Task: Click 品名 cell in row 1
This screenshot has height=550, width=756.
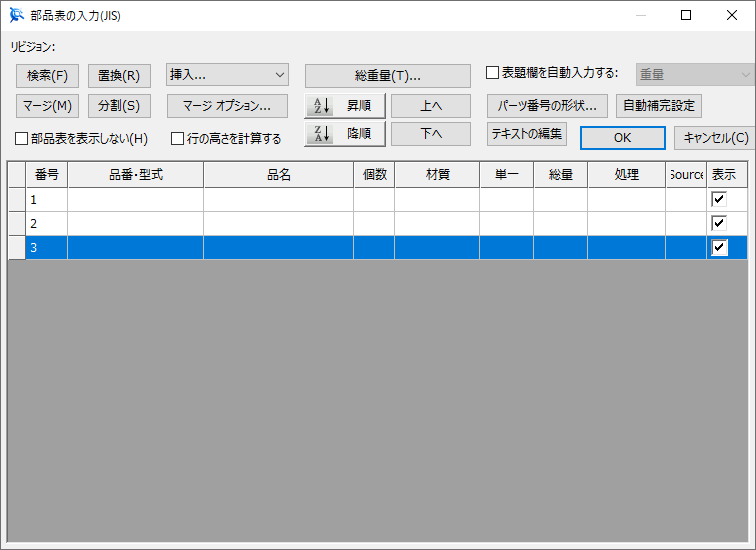Action: (279, 200)
